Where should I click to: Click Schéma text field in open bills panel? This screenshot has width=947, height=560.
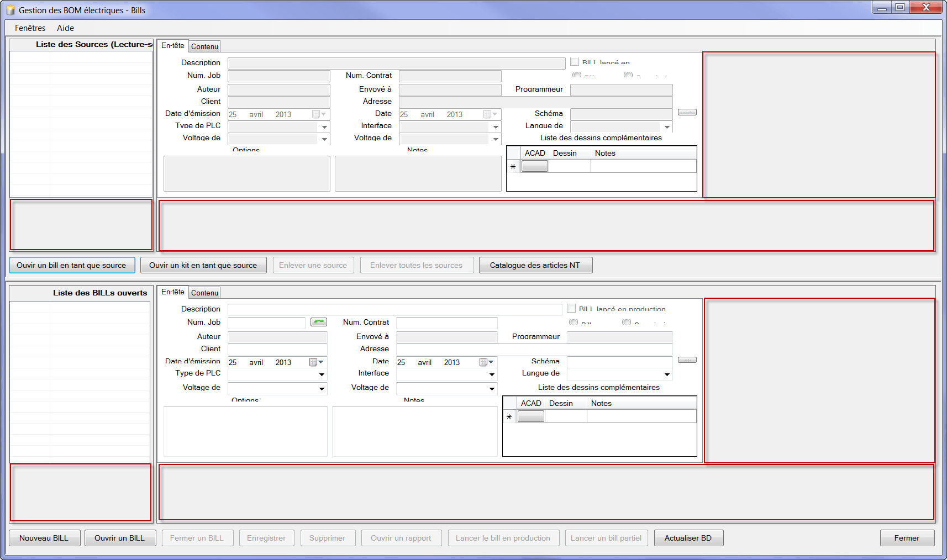point(619,362)
